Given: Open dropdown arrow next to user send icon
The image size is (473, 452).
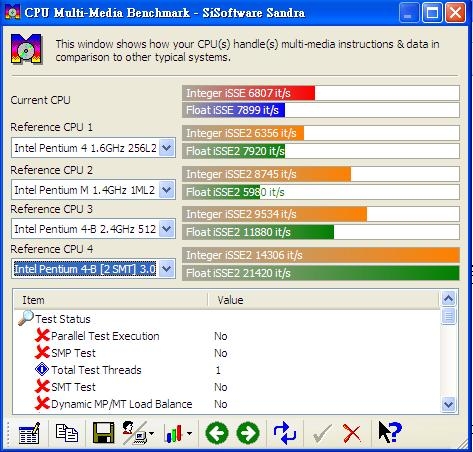Looking at the screenshot, I should click(x=152, y=433).
